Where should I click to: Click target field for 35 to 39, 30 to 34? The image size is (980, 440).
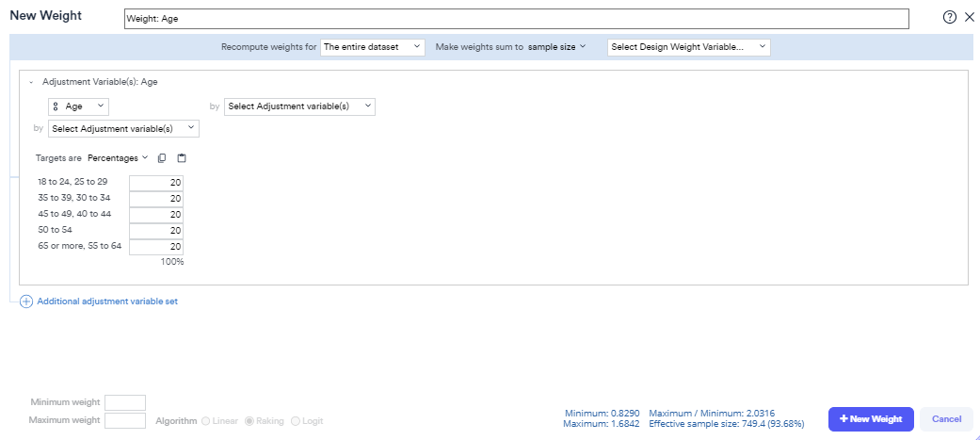pyautogui.click(x=156, y=199)
